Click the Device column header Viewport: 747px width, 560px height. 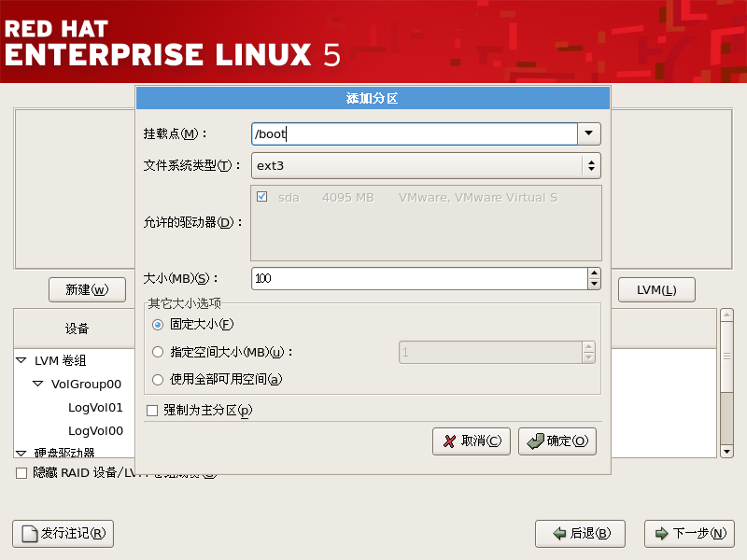(x=77, y=329)
